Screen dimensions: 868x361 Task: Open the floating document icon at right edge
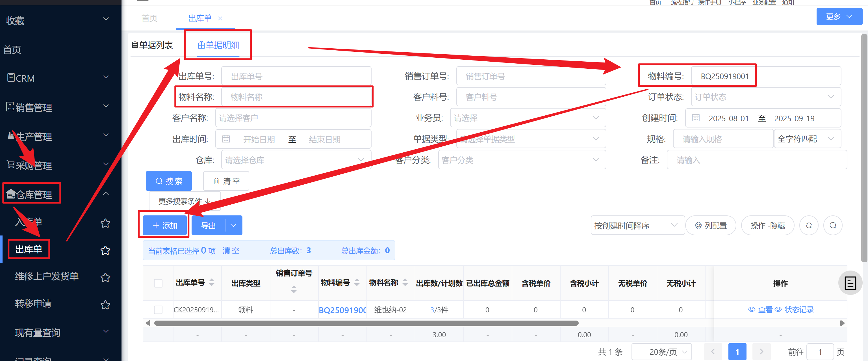tap(850, 283)
